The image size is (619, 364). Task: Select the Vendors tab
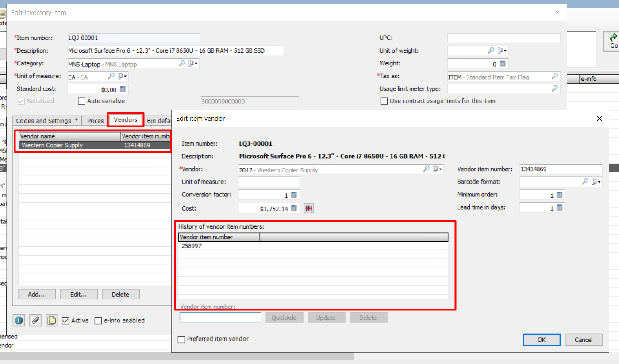pyautogui.click(x=126, y=120)
